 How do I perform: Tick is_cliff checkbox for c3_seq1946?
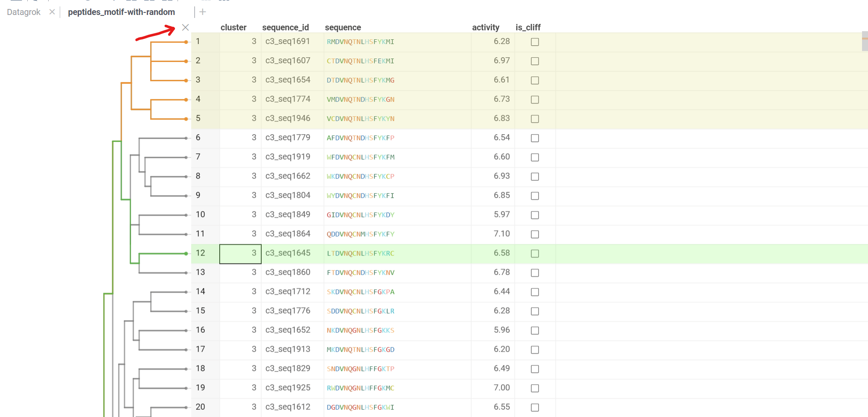[535, 119]
